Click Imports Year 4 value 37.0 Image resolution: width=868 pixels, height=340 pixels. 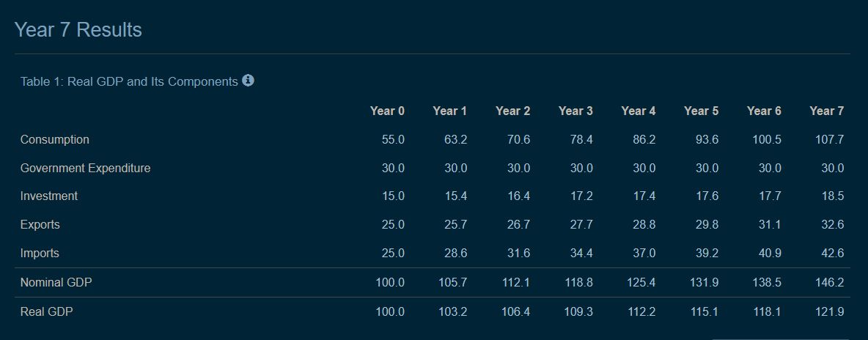pos(644,253)
